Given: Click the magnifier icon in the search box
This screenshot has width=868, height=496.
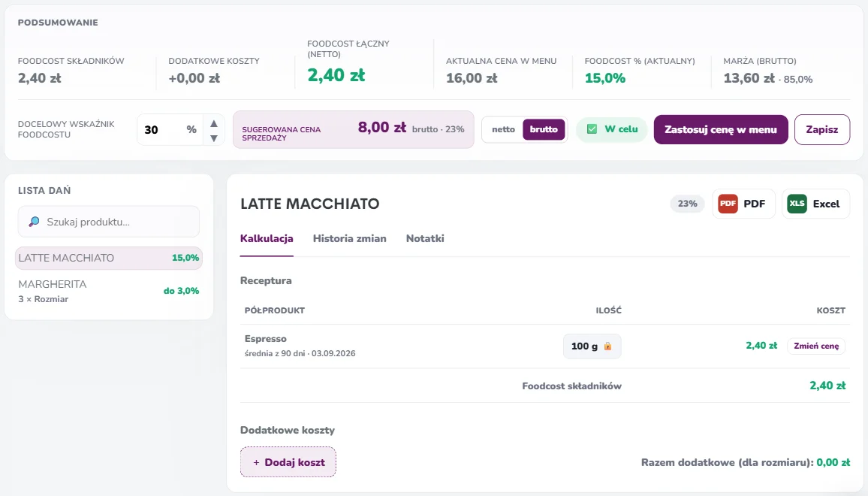Looking at the screenshot, I should [34, 222].
